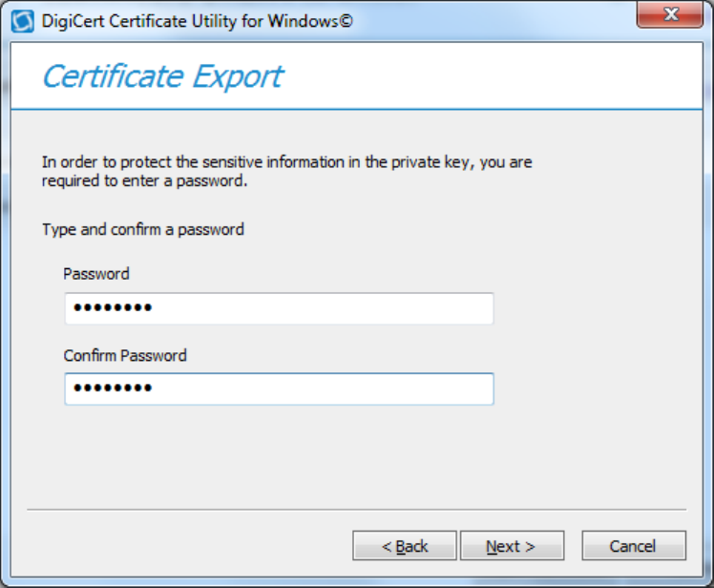
Task: Click masked dots in Confirm Password field
Action: (114, 389)
